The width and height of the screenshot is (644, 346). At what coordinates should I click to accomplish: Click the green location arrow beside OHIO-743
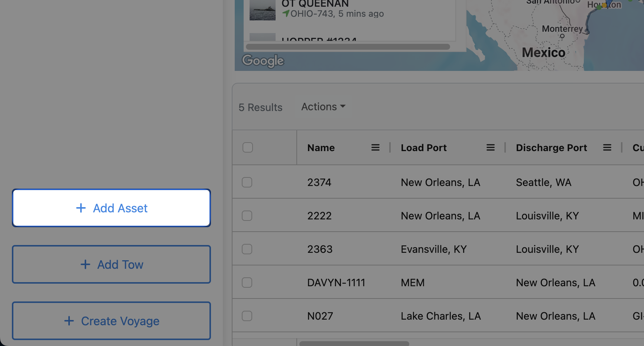[x=286, y=14]
